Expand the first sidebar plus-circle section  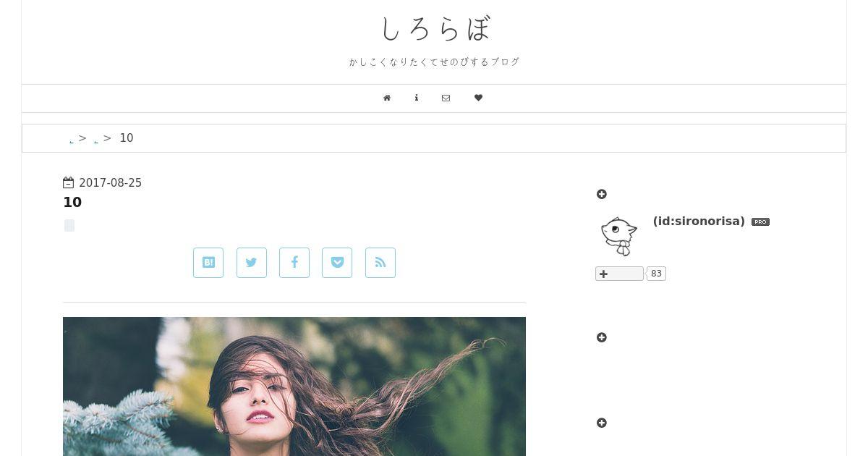(x=602, y=194)
